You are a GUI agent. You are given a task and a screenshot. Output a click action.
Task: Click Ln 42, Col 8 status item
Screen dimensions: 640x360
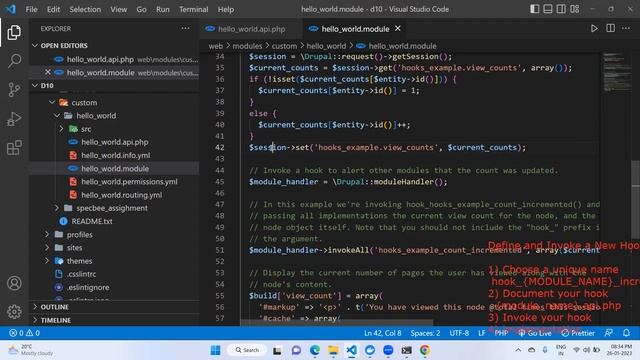coord(382,333)
